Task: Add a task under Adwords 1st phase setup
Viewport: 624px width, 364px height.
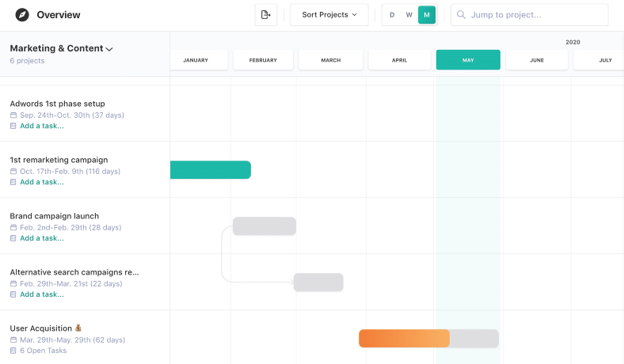Action: (x=42, y=126)
